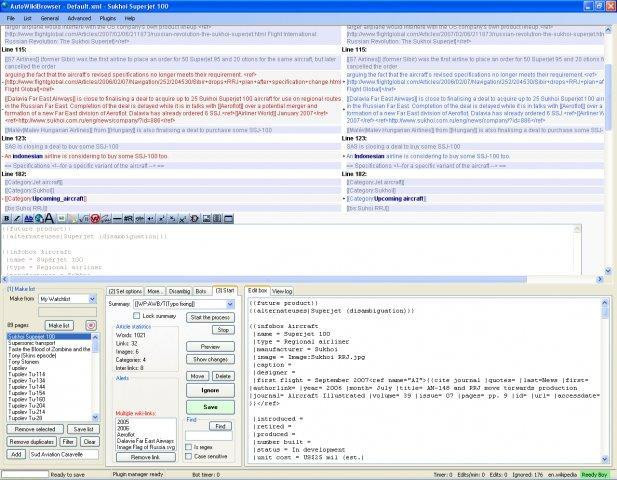This screenshot has width=617, height=480.
Task: Click Start the process button
Action: tap(210, 317)
